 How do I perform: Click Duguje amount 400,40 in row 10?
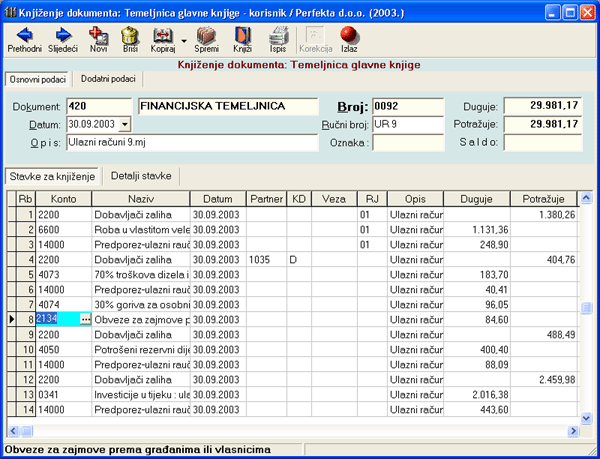tap(476, 350)
